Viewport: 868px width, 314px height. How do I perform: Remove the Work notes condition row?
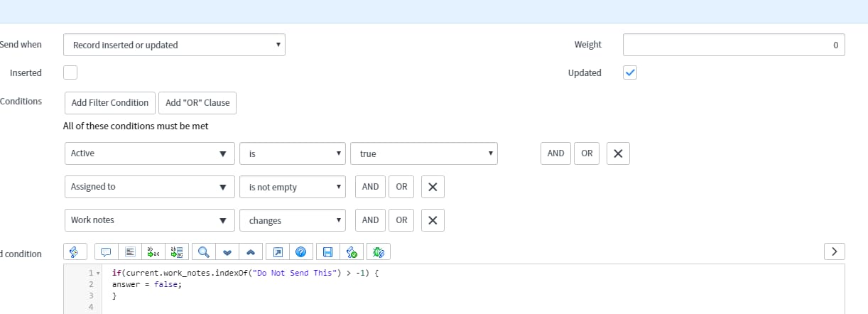(433, 220)
